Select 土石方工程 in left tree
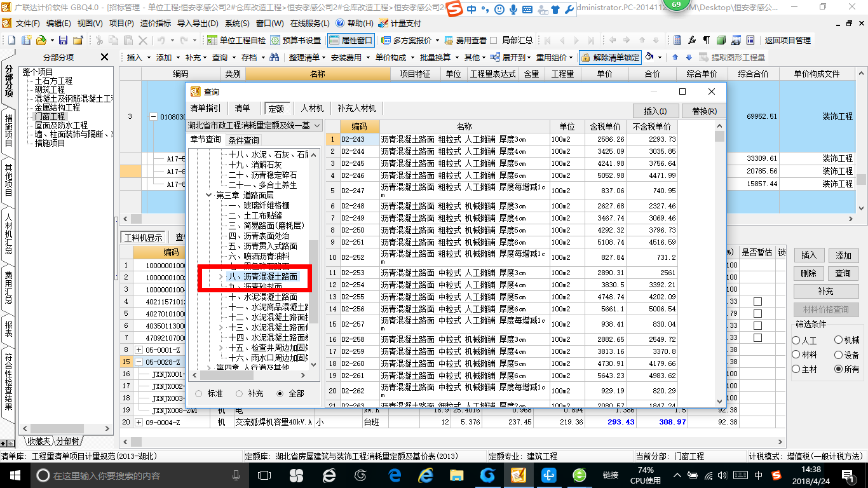Image resolution: width=868 pixels, height=488 pixels. [54, 81]
